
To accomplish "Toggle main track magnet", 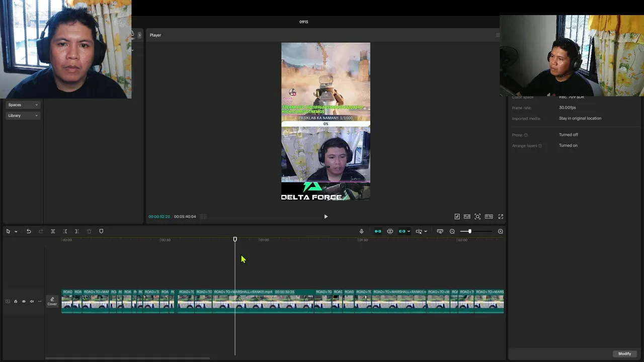I will 378,231.
